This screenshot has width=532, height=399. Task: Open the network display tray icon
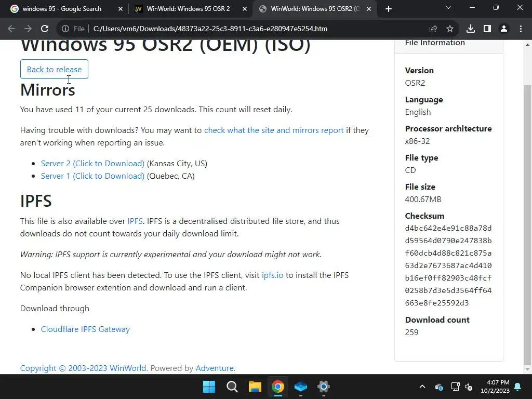pos(455,387)
